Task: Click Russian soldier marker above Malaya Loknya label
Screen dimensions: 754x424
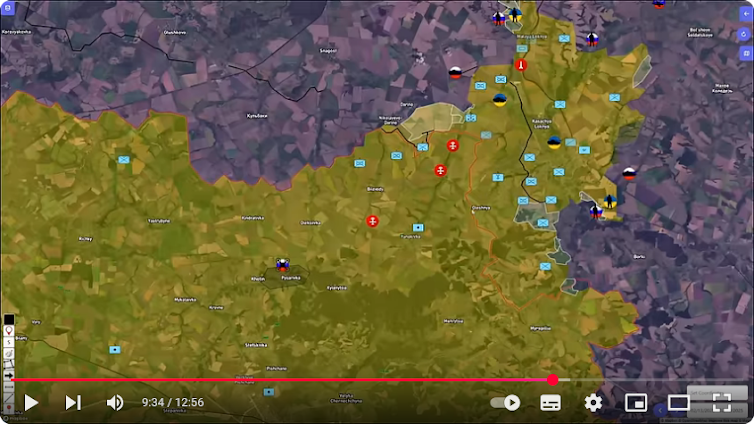Action: [x=499, y=19]
